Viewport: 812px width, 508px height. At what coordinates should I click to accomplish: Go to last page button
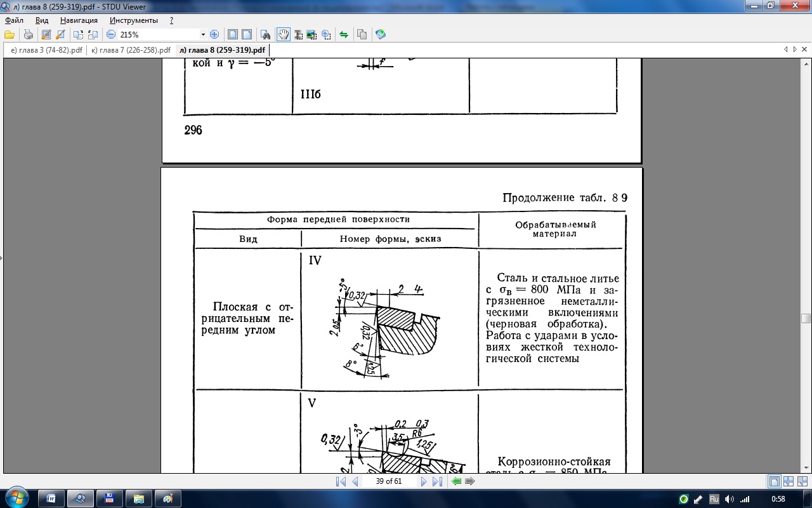pos(437,481)
